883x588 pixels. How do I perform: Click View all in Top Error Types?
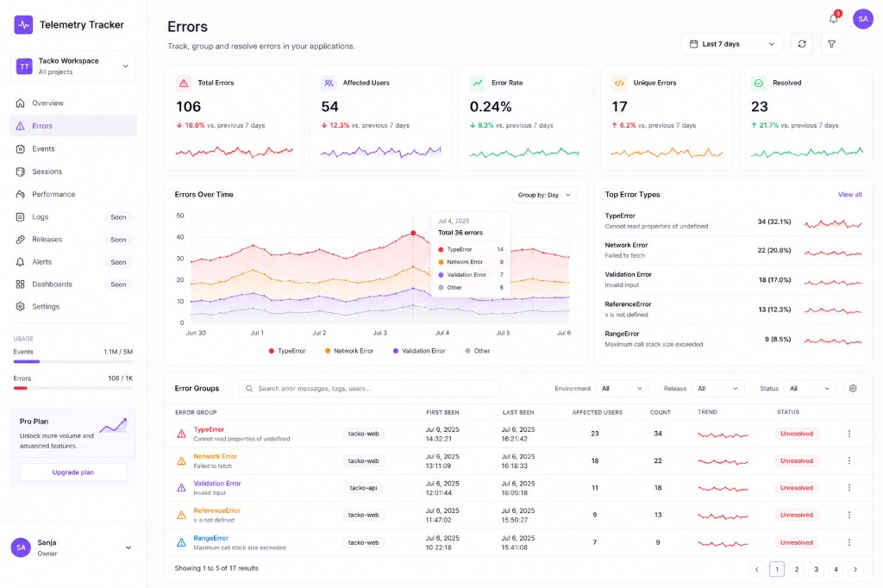tap(849, 194)
